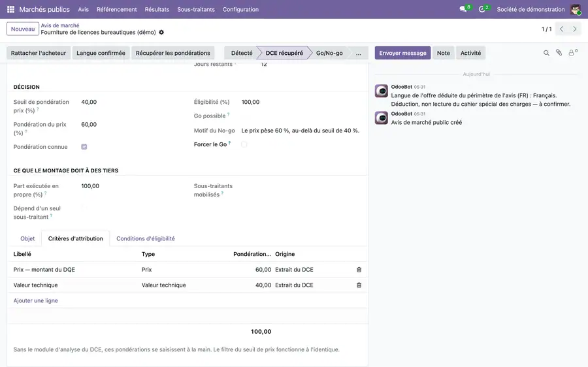Image resolution: width=588 pixels, height=367 pixels.
Task: Switch to the Objet tab
Action: point(27,238)
